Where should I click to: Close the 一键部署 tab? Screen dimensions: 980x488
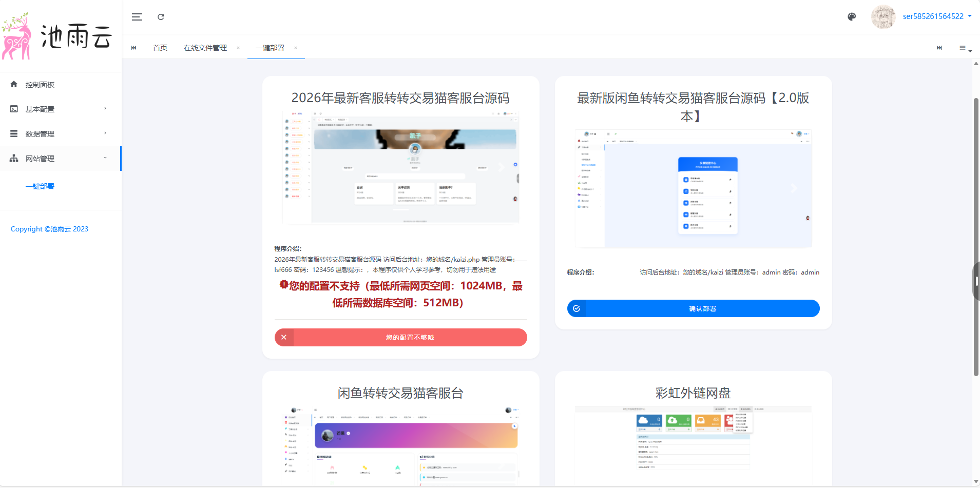coord(296,48)
